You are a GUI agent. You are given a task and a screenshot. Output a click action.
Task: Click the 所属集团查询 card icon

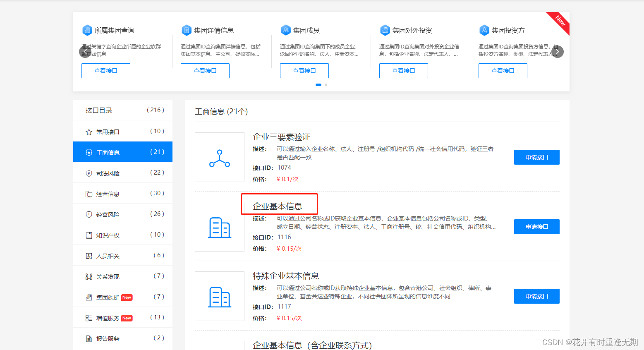(87, 30)
